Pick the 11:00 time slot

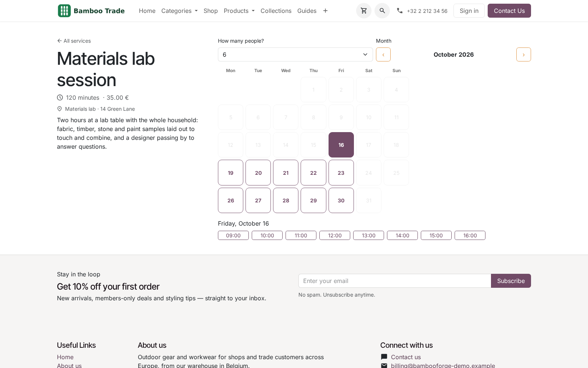pyautogui.click(x=301, y=236)
